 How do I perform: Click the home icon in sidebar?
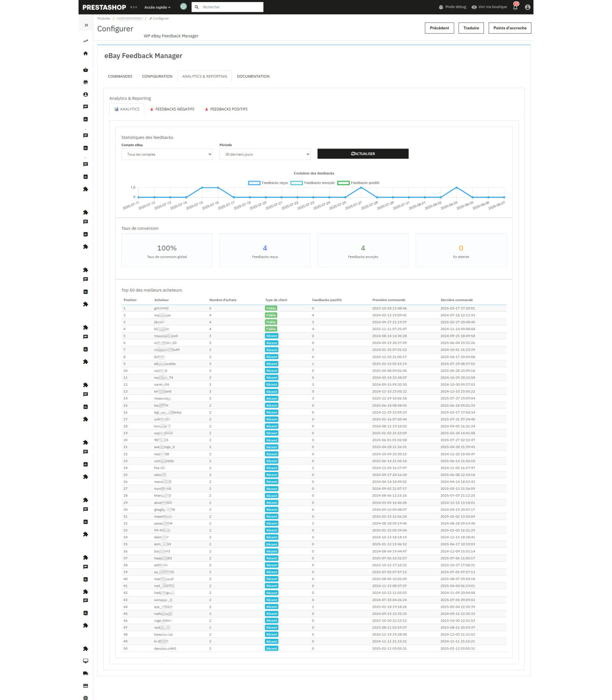pyautogui.click(x=86, y=54)
